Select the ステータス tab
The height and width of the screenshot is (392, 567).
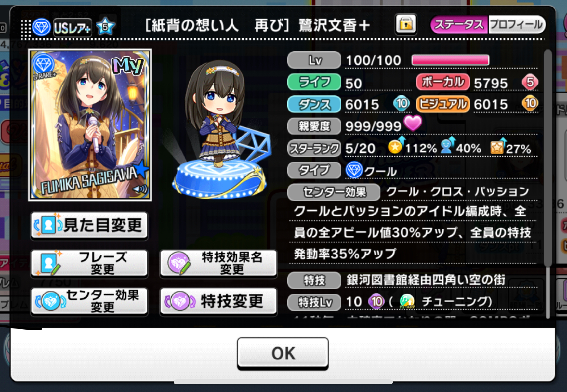click(x=459, y=25)
